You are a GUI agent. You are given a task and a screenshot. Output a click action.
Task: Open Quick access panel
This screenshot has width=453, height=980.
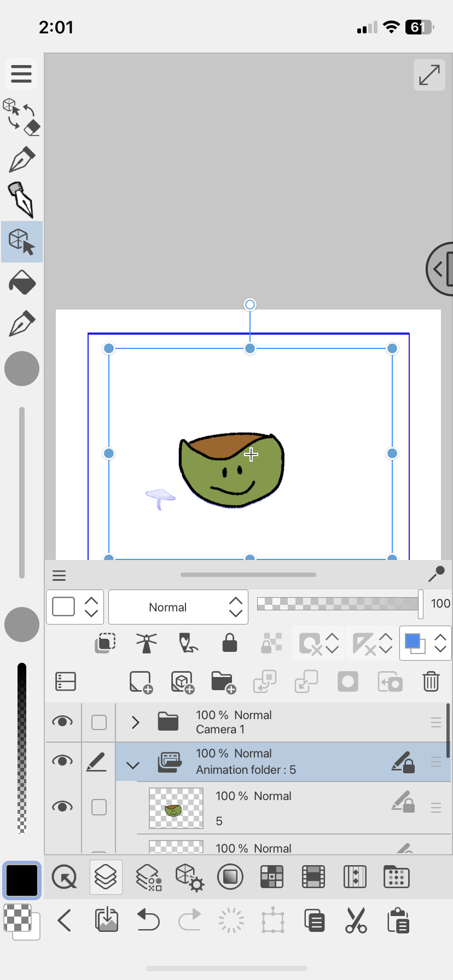(x=65, y=877)
